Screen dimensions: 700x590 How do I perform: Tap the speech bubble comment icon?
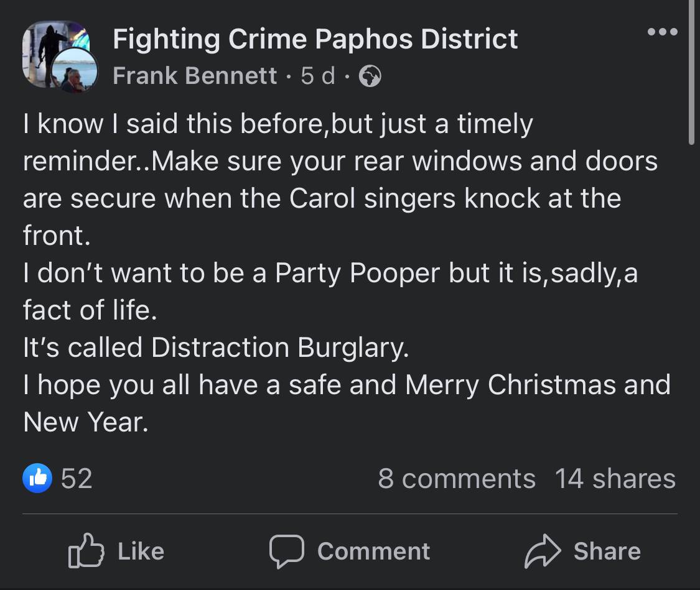click(x=286, y=551)
